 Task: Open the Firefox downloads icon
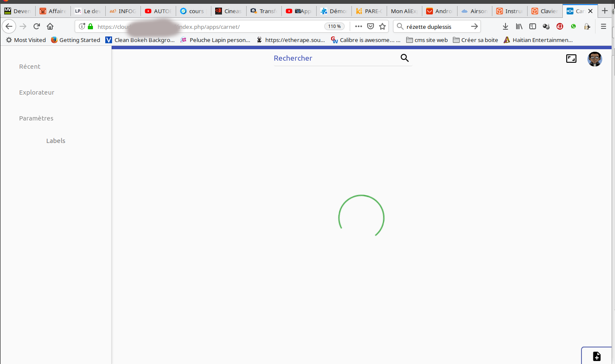click(x=505, y=26)
